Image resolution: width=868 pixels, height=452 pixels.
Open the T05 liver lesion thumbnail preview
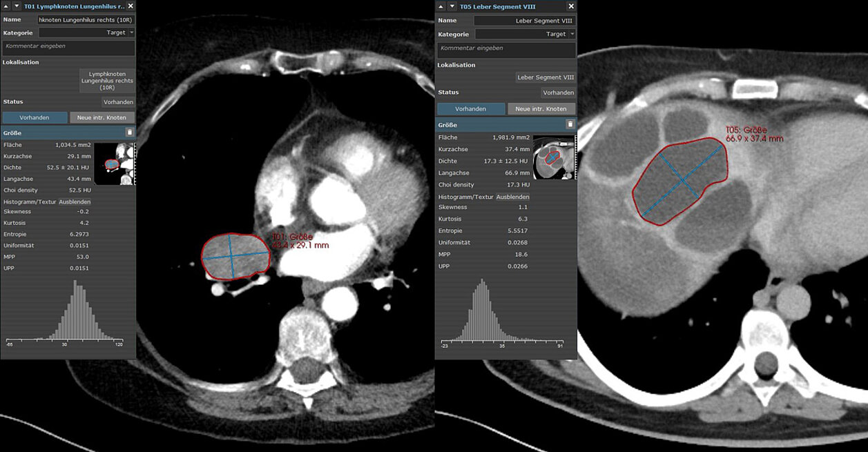pyautogui.click(x=554, y=157)
